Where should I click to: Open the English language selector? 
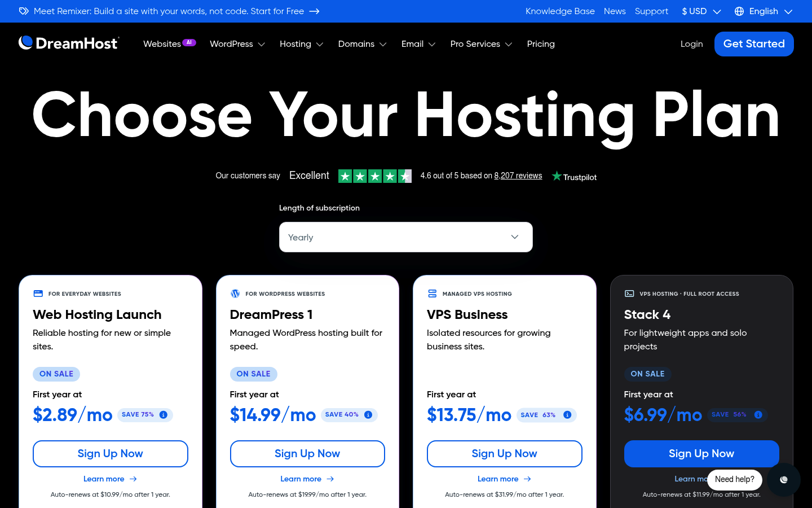point(764,11)
